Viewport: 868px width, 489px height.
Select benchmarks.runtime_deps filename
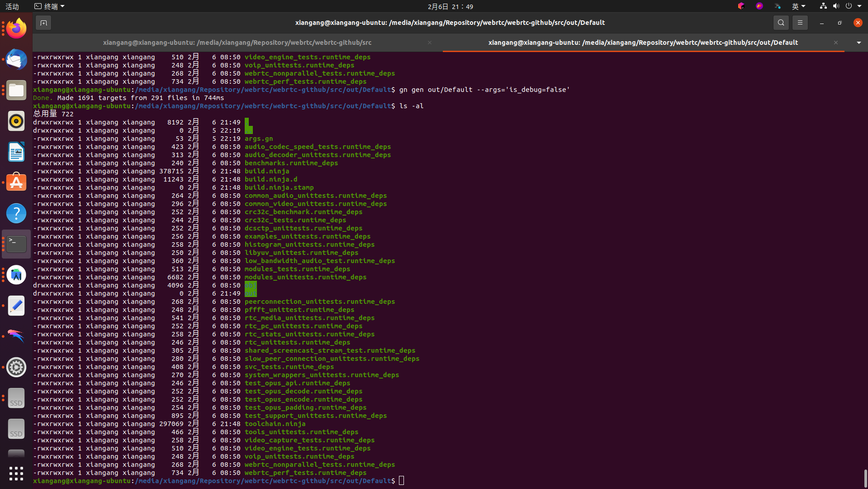[x=291, y=163]
